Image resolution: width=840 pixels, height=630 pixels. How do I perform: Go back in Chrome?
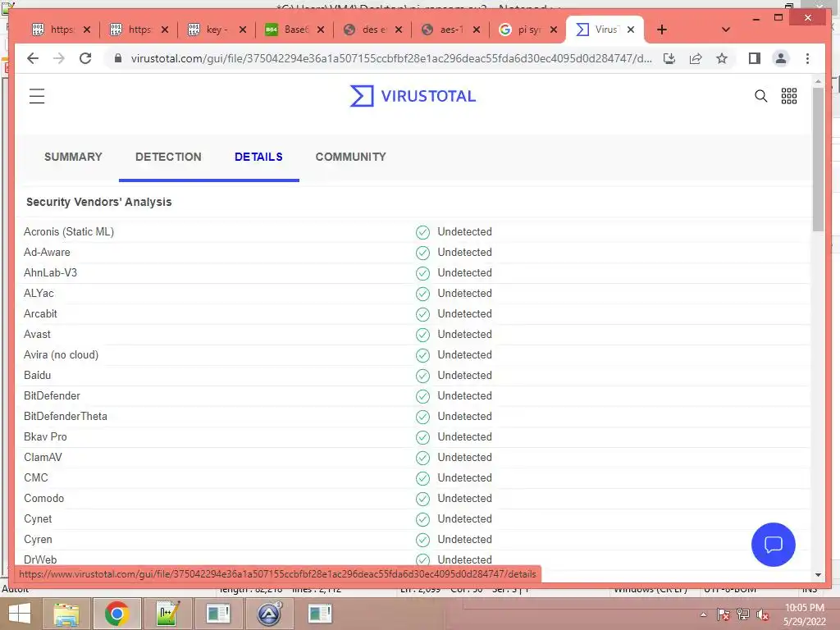click(33, 58)
